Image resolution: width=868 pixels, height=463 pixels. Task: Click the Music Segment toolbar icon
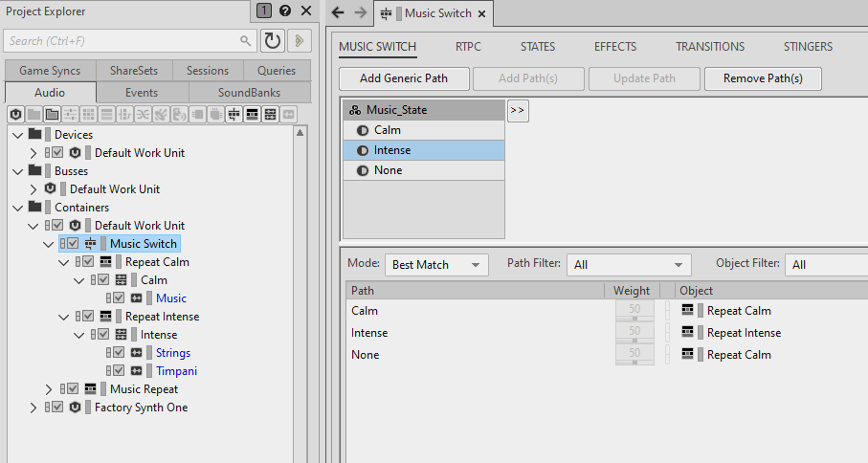271,115
